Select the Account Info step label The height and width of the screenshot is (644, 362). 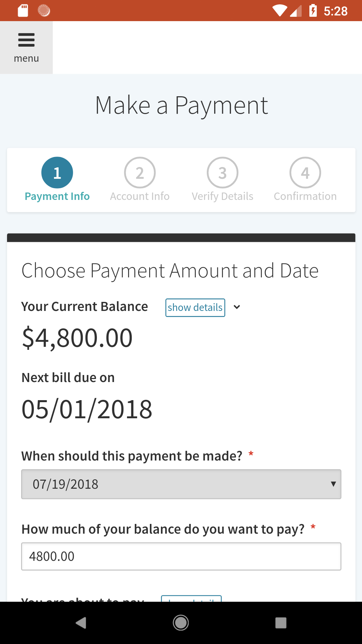point(140,196)
